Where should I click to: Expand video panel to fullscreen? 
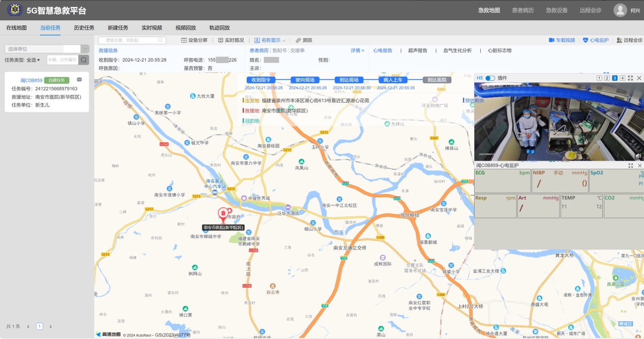point(630,78)
